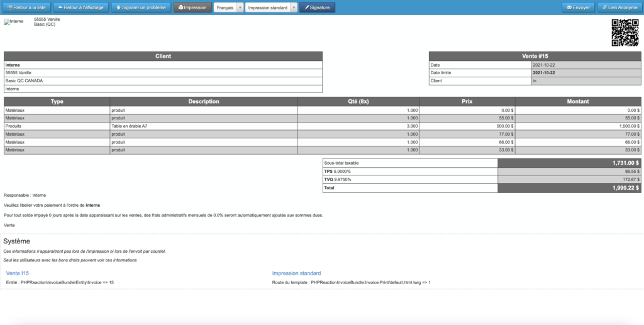Viewport: 644px width, 325px height.
Task: Report an issue with 'Signaler un problème'
Action: tap(141, 8)
